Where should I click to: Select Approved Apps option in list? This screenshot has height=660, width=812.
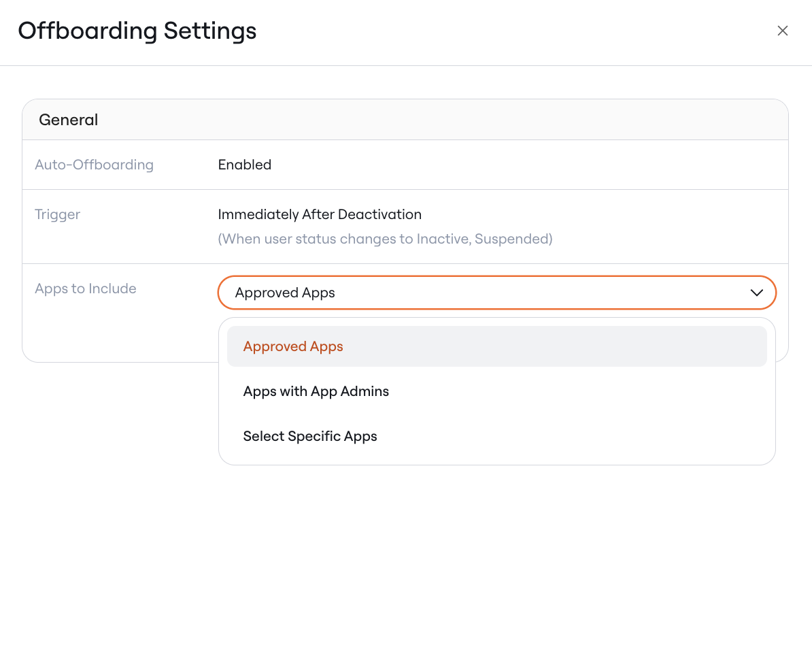496,346
